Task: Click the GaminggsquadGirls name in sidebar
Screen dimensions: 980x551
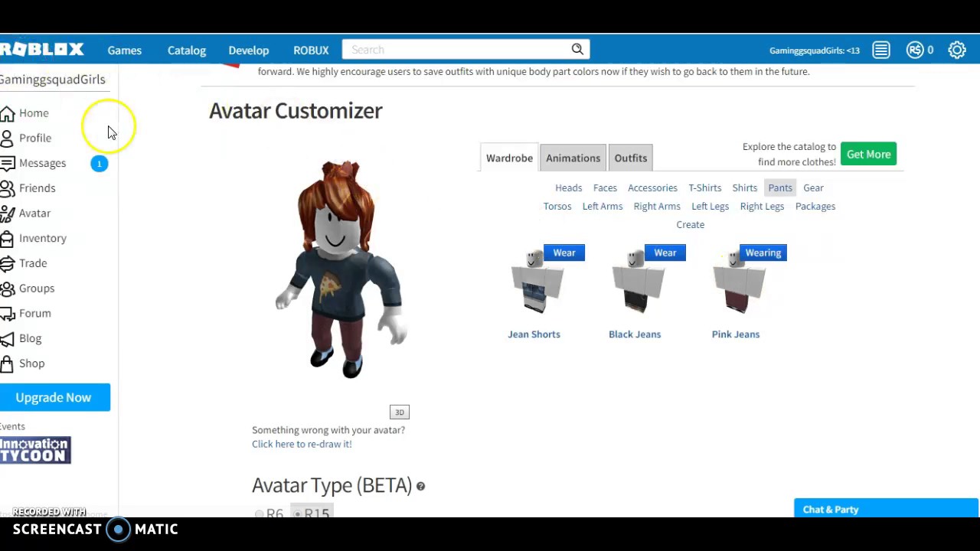Action: tap(53, 79)
